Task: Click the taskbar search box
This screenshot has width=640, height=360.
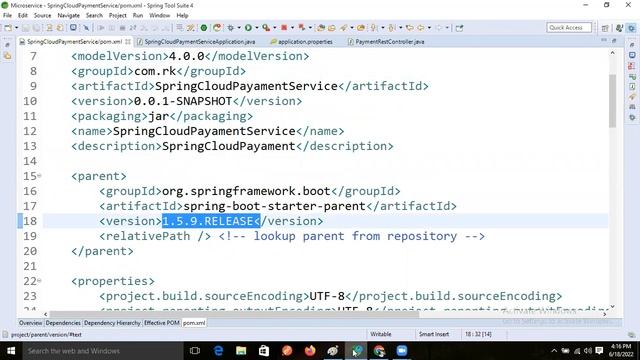Action: tap(102, 351)
